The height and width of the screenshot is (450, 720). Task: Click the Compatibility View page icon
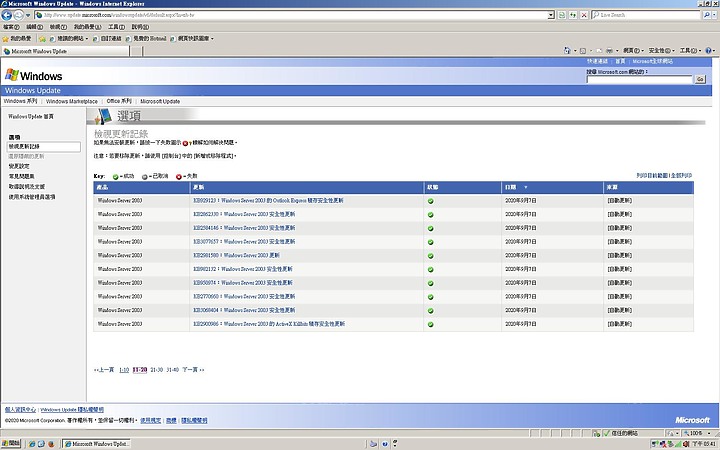(562, 15)
